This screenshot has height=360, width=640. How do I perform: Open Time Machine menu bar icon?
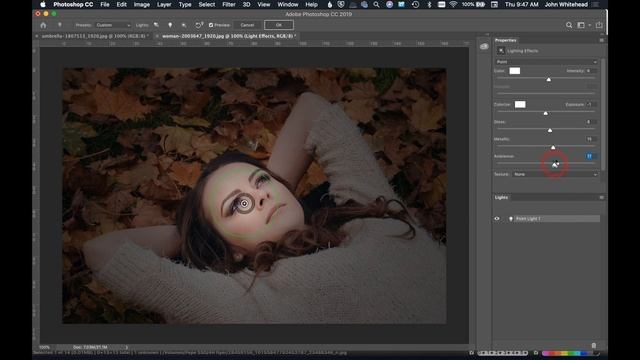[415, 4]
